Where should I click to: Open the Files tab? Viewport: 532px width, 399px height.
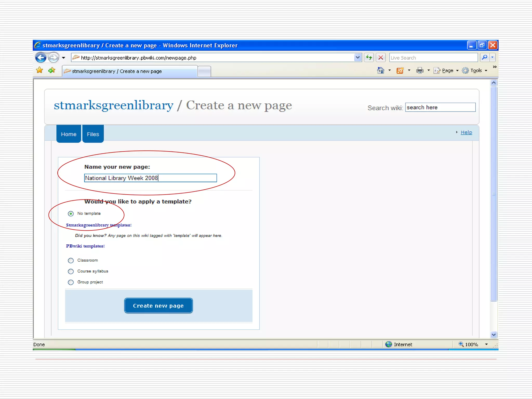pyautogui.click(x=93, y=134)
